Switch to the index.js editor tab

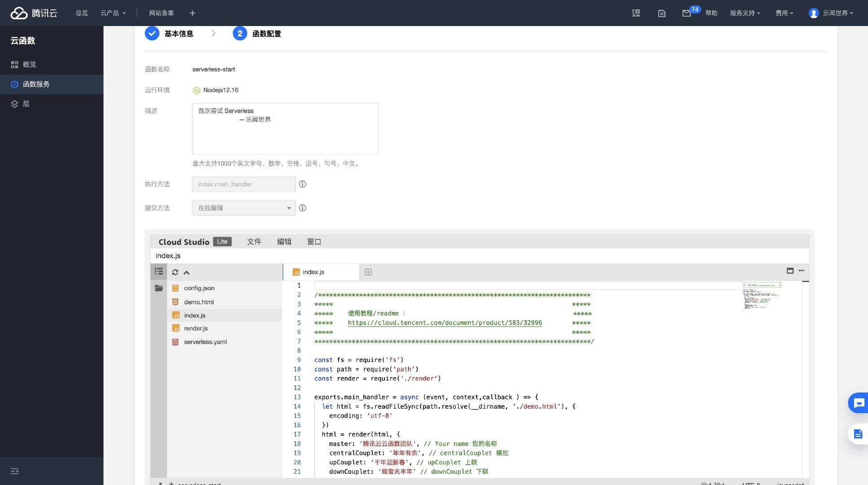point(321,272)
